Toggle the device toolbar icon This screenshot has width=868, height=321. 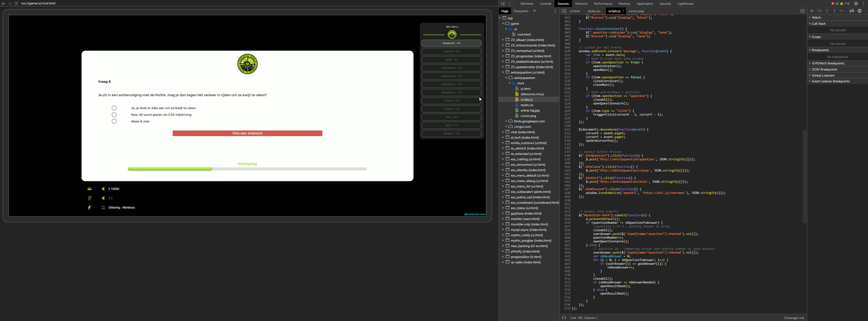click(510, 4)
